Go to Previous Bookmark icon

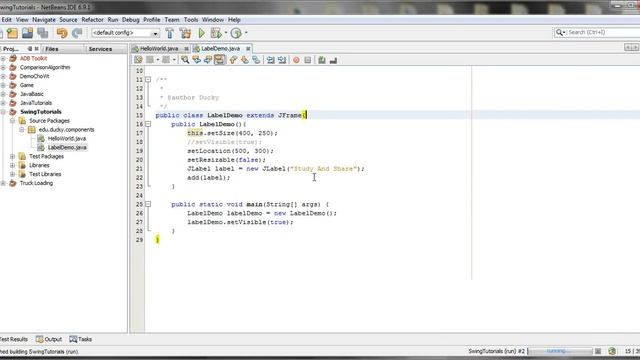click(x=233, y=60)
